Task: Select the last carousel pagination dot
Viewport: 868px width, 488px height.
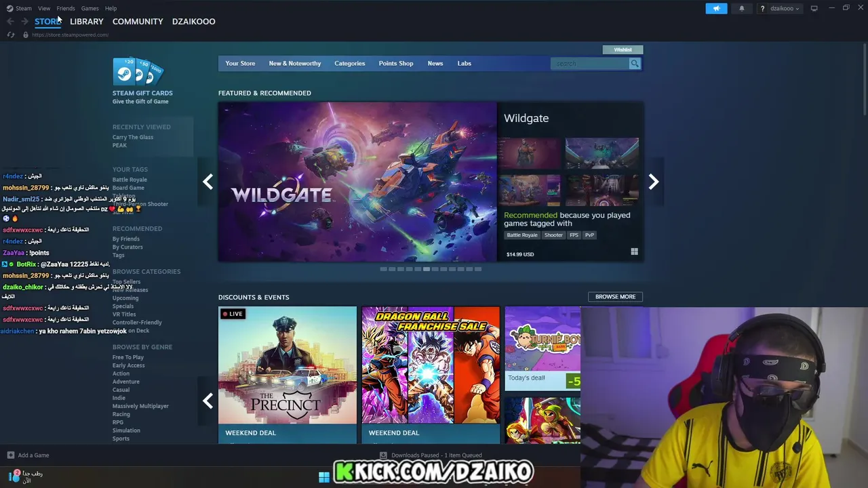Action: coord(477,269)
